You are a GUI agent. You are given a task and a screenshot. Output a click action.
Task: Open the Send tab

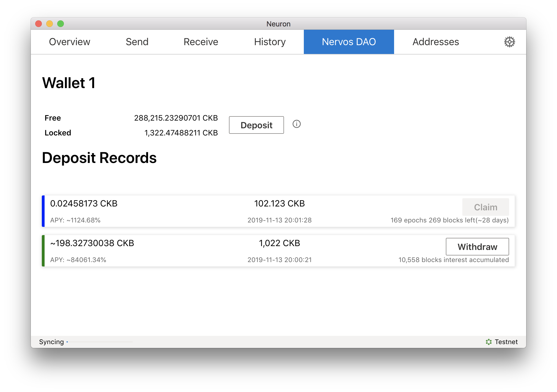(137, 42)
